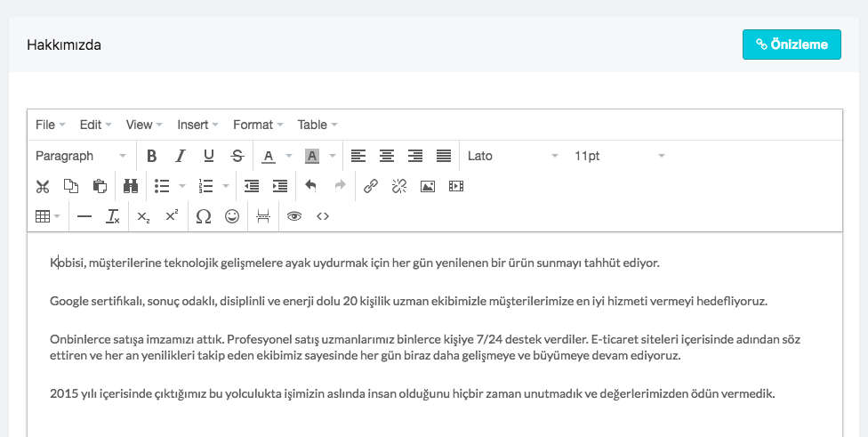
Task: Open the source code view
Action: pos(323,216)
